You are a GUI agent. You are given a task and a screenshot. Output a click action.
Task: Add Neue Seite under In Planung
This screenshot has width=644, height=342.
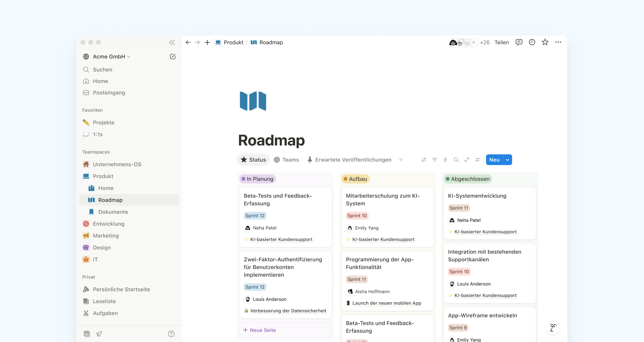(260, 330)
